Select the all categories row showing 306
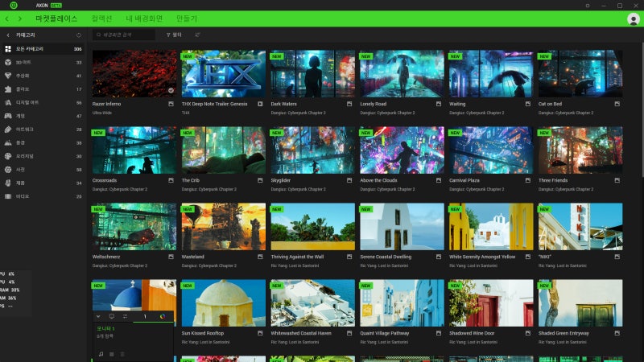 pyautogui.click(x=43, y=49)
